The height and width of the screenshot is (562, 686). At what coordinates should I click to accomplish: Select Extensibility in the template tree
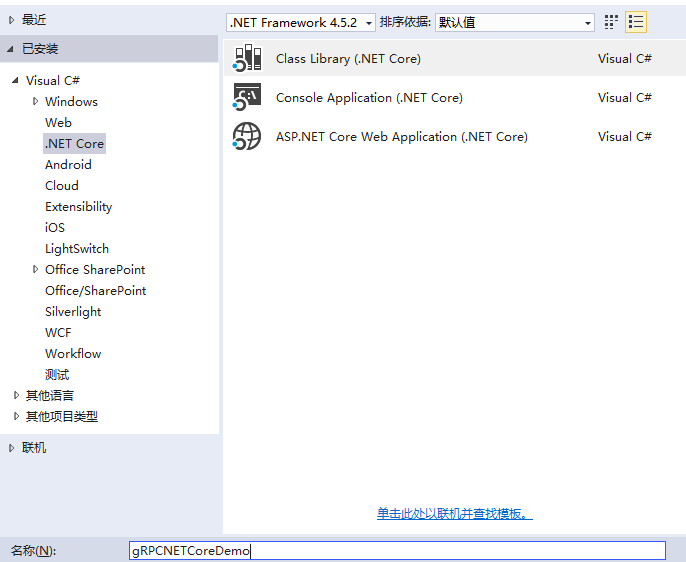[x=78, y=206]
